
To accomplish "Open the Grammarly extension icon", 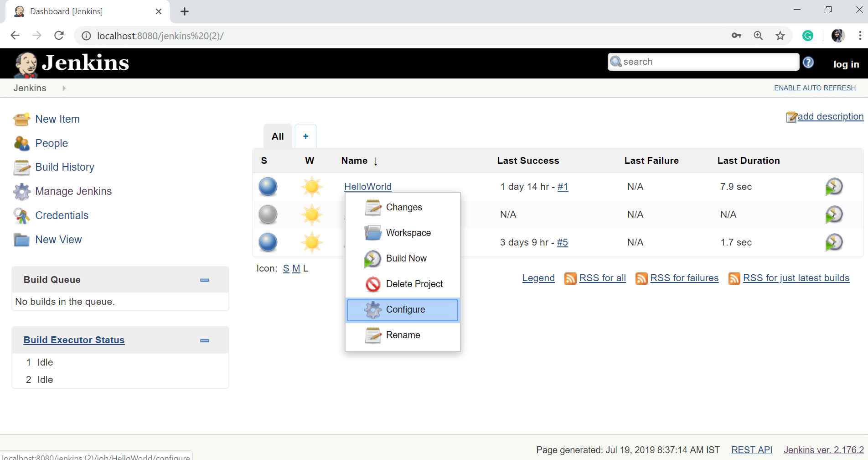I will coord(808,36).
